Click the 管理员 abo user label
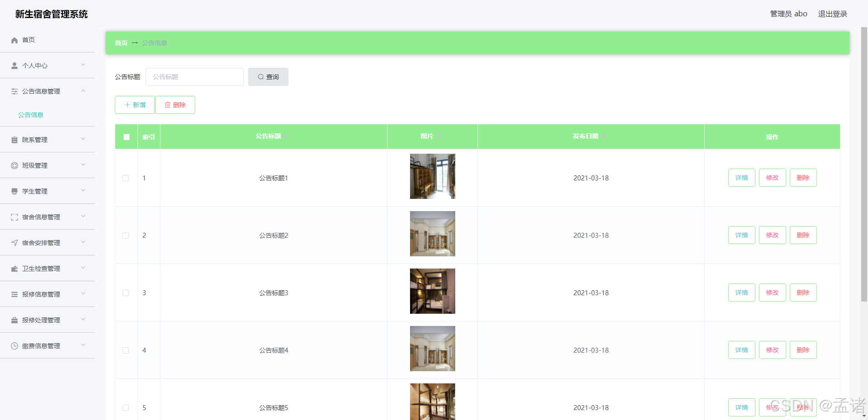Image resolution: width=868 pixels, height=420 pixels. click(788, 14)
